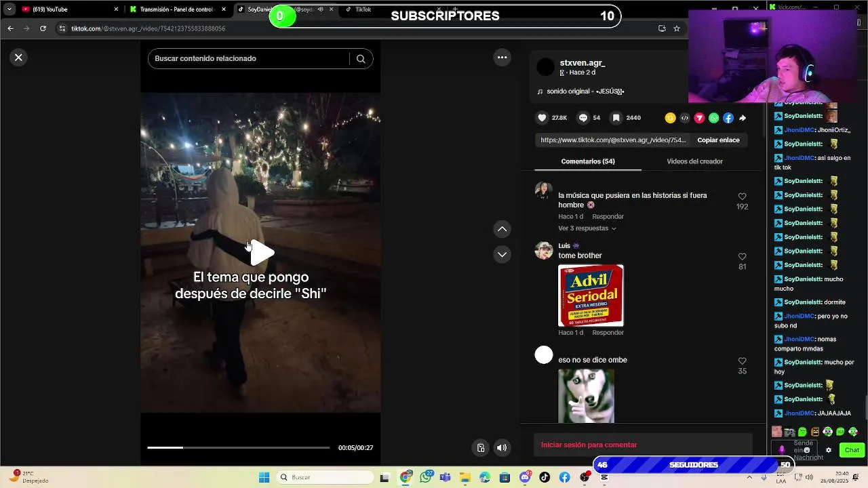Reply to the música comment
The height and width of the screenshot is (488, 868).
(608, 216)
